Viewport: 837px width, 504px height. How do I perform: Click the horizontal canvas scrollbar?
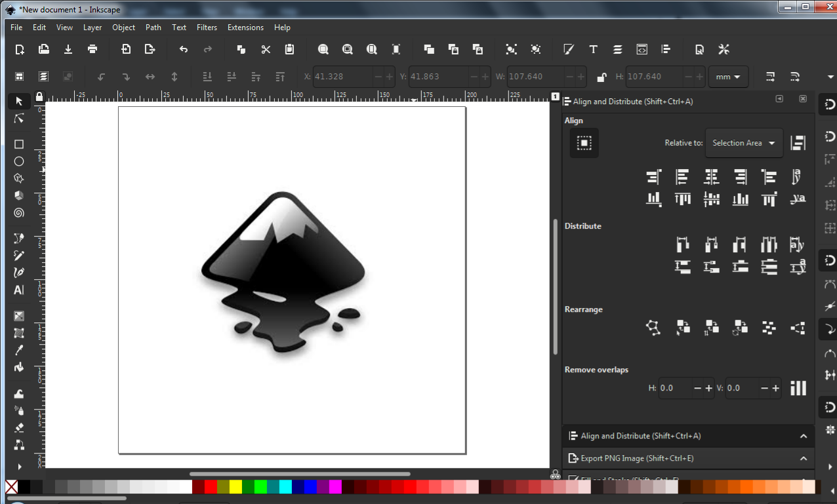[300, 474]
